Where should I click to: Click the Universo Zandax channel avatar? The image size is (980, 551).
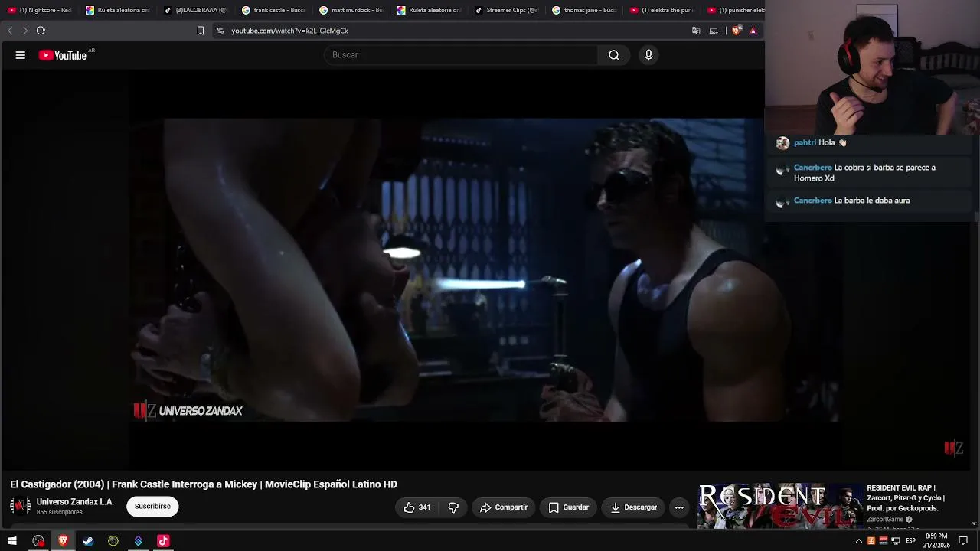point(21,506)
